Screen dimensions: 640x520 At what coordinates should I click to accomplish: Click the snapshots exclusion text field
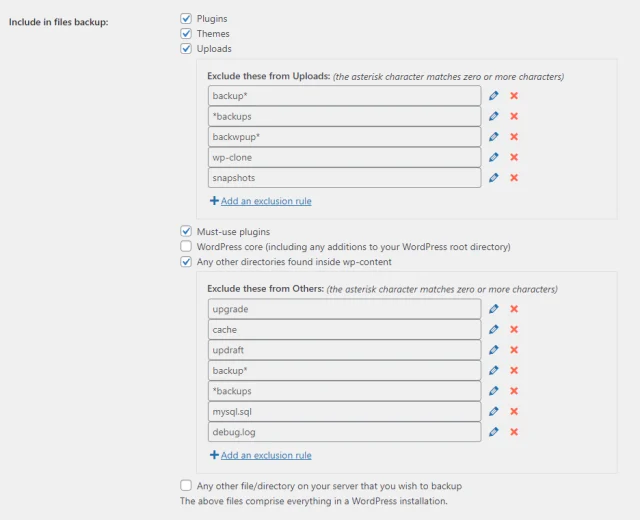click(345, 178)
